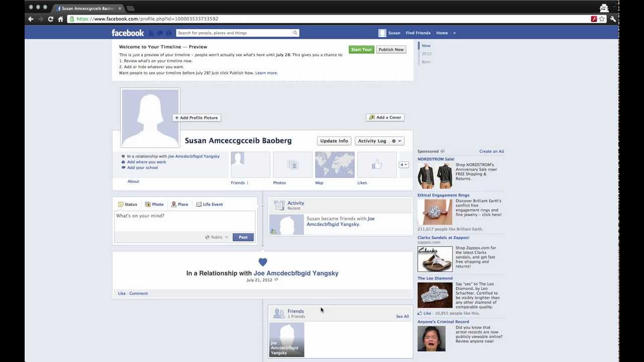Click the Facebook logo

pos(128,33)
